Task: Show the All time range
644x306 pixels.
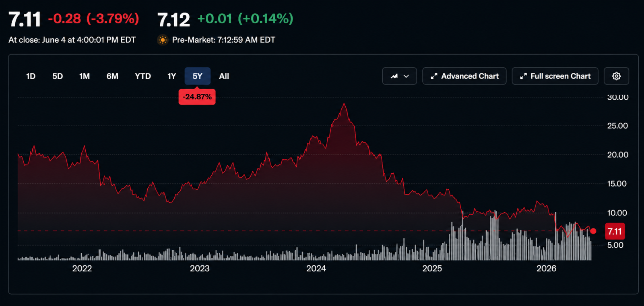Action: (224, 76)
